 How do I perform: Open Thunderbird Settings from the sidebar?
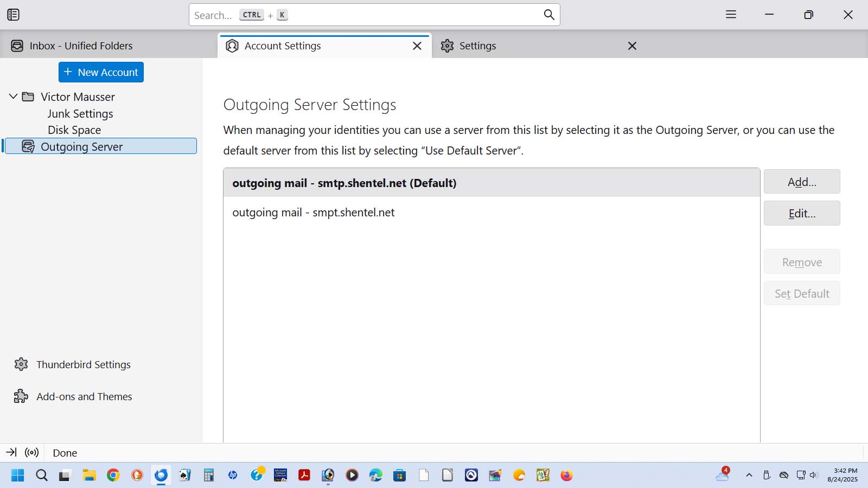tap(83, 364)
